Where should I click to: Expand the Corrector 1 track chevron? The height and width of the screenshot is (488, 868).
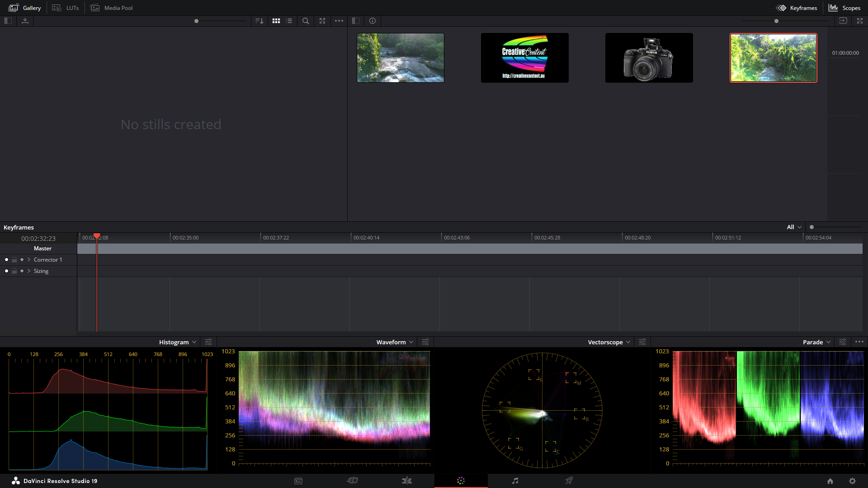(29, 260)
